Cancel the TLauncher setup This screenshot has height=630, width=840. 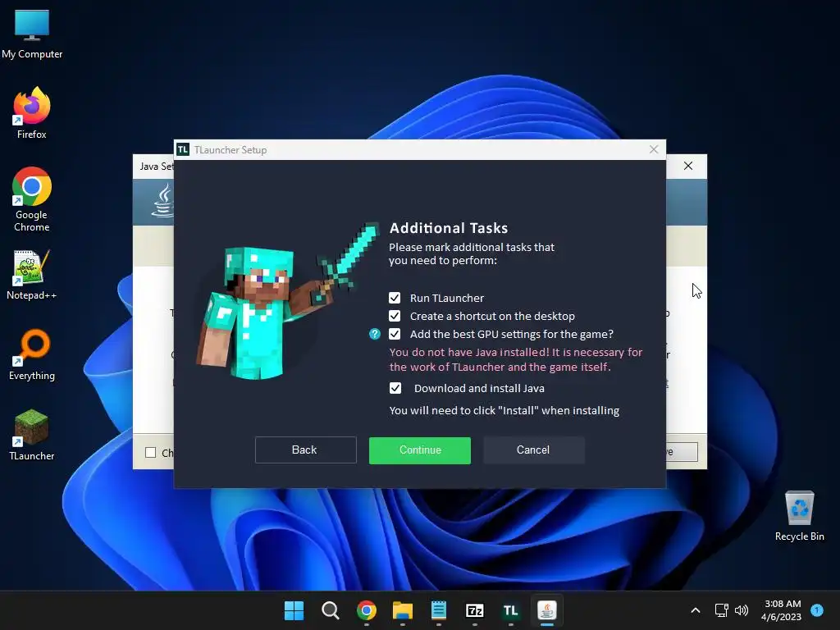pyautogui.click(x=533, y=450)
